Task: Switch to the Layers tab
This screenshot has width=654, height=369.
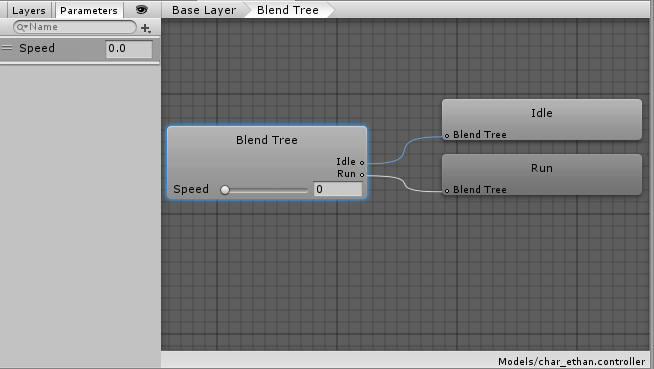Action: (x=28, y=10)
